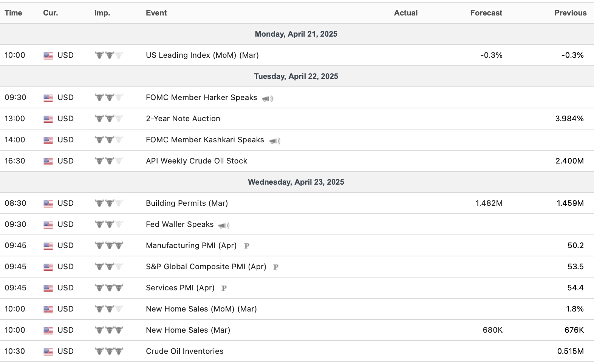Open the 2-Year Note Auction event
The image size is (594, 364).
click(x=183, y=119)
